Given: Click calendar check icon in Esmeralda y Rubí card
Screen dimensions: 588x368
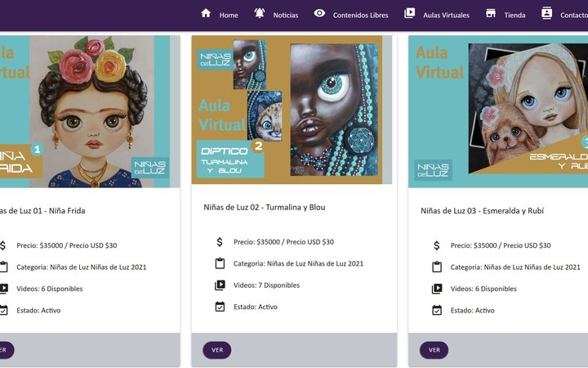Looking at the screenshot, I should click(437, 310).
